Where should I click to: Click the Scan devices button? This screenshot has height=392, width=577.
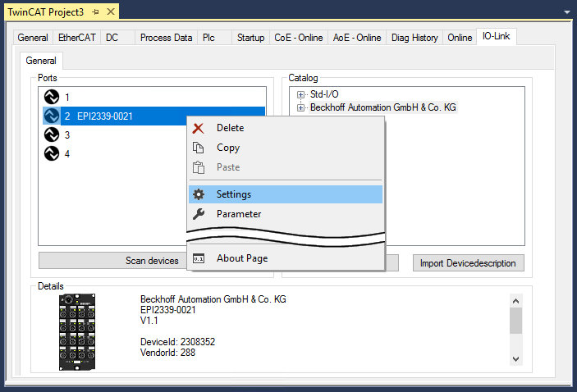113,260
